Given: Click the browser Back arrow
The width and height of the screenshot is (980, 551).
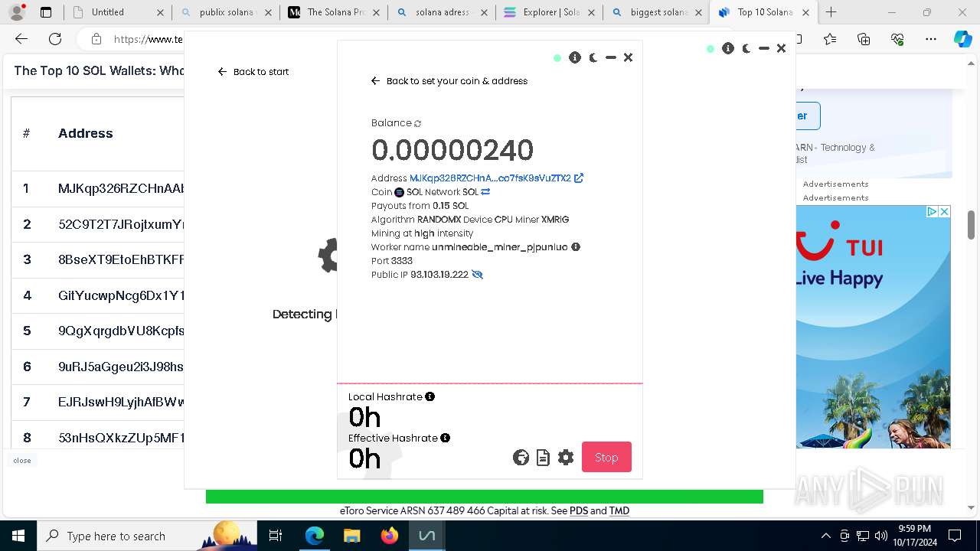Looking at the screenshot, I should pyautogui.click(x=21, y=39).
